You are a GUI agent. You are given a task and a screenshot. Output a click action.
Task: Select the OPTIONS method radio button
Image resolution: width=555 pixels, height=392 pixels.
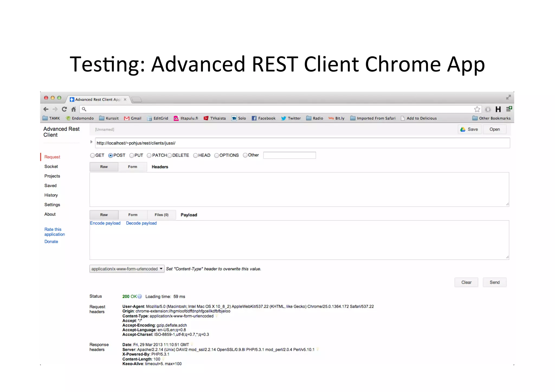pos(217,155)
